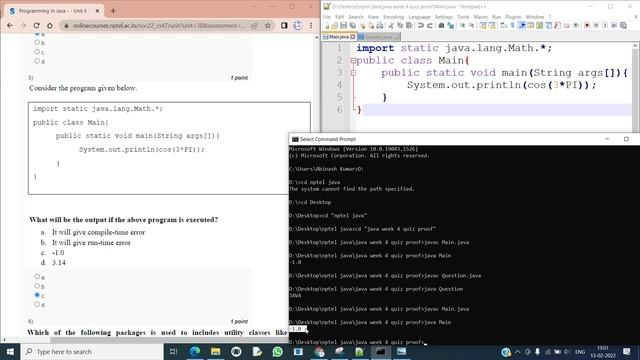Image resolution: width=640 pixels, height=360 pixels.
Task: Click the Paste icon in Notepad++ toolbar
Action: click(409, 25)
